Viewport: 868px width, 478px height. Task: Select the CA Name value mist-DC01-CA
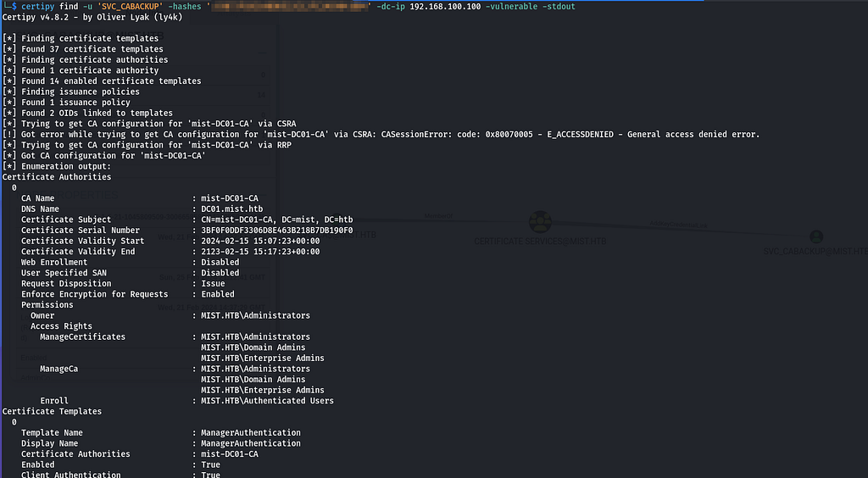(229, 198)
